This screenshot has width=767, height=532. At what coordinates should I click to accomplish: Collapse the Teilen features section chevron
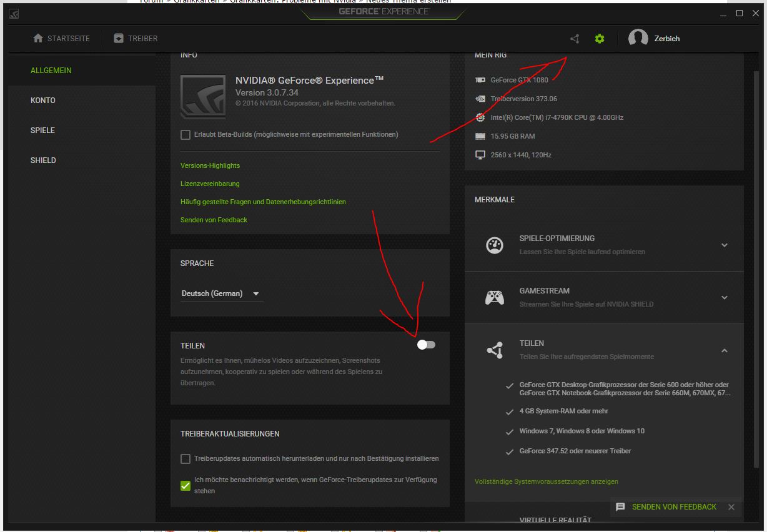(725, 350)
